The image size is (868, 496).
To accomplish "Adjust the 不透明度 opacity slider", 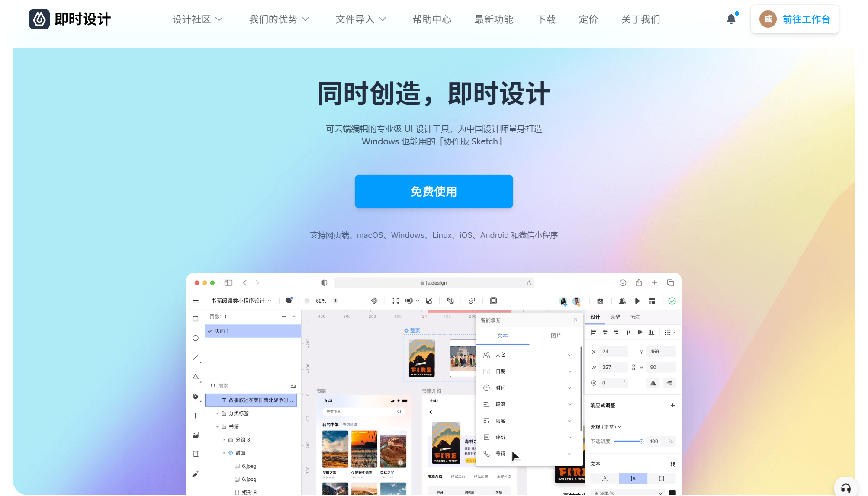I will click(x=628, y=442).
